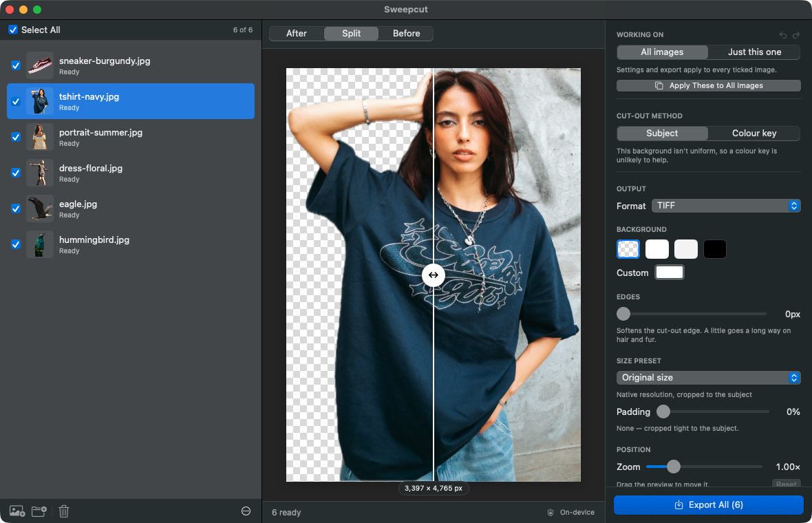Click the trash delete icon
The image size is (812, 523).
[64, 511]
